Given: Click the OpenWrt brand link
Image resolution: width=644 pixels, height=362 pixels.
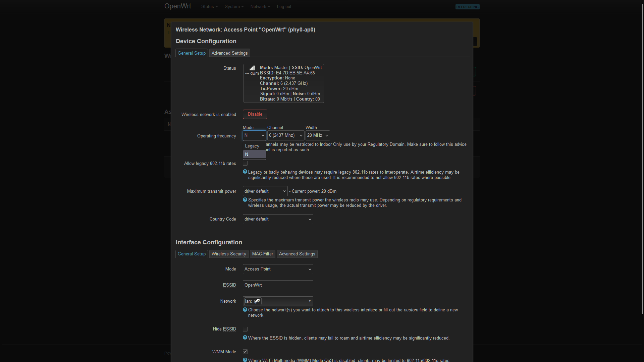Looking at the screenshot, I should coord(177,6).
